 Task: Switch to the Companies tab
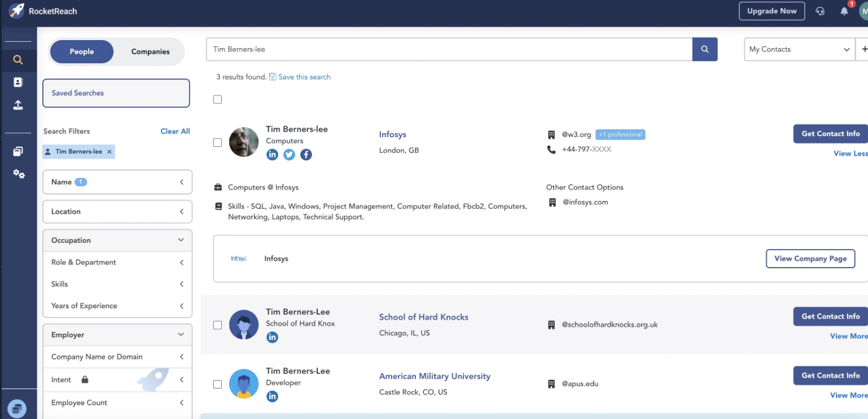[150, 51]
